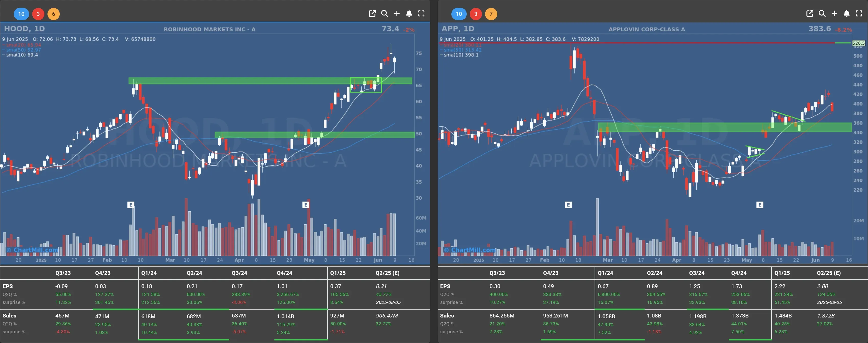Viewport: 868px width, 343px height.
Task: Click second earnings E marker on HOOD chart
Action: pos(306,204)
